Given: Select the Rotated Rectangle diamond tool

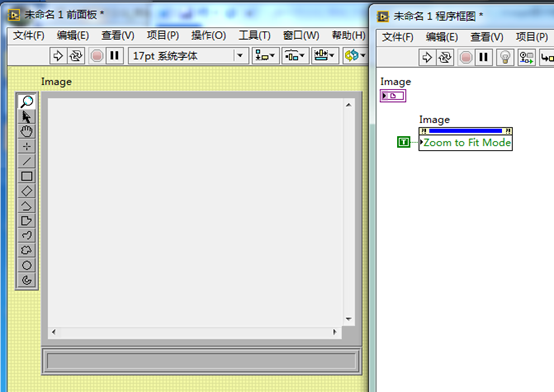Looking at the screenshot, I should [x=26, y=191].
